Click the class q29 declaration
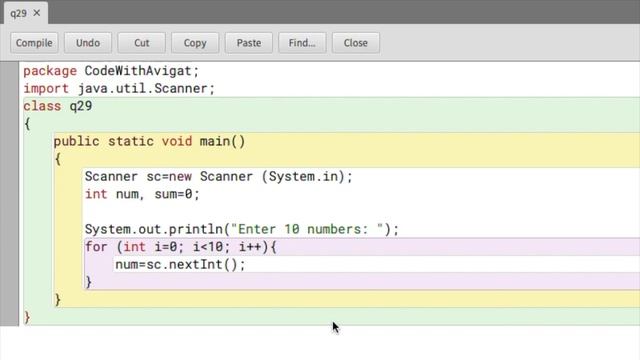The height and width of the screenshot is (360, 640). click(x=58, y=107)
